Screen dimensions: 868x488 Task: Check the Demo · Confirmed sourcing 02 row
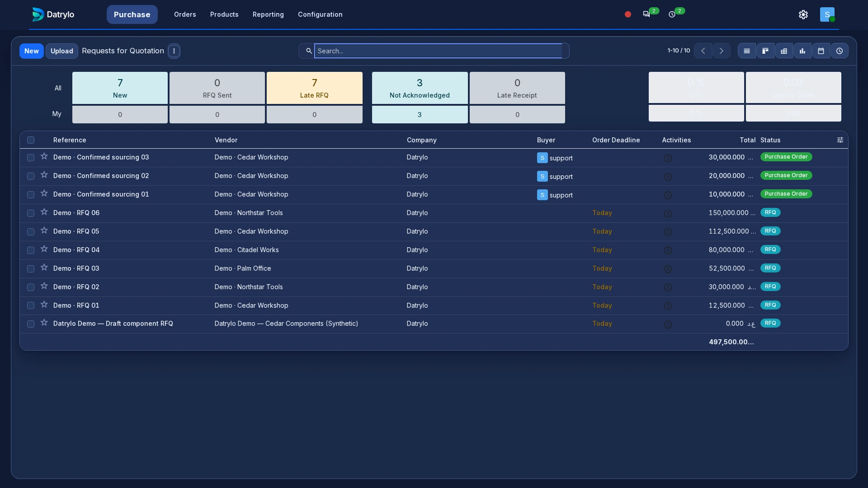(31, 176)
